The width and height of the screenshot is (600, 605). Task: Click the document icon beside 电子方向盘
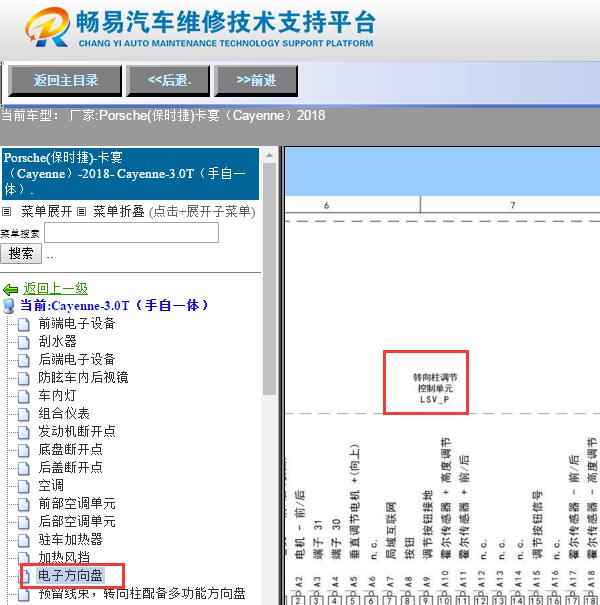click(x=25, y=576)
